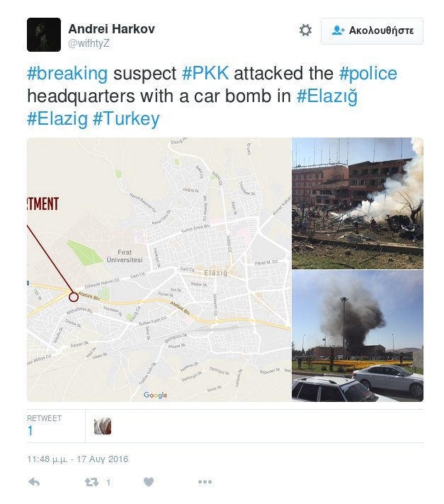Screen dimensions: 444x504
Task: Open the gear settings dropdown
Action: click(305, 30)
